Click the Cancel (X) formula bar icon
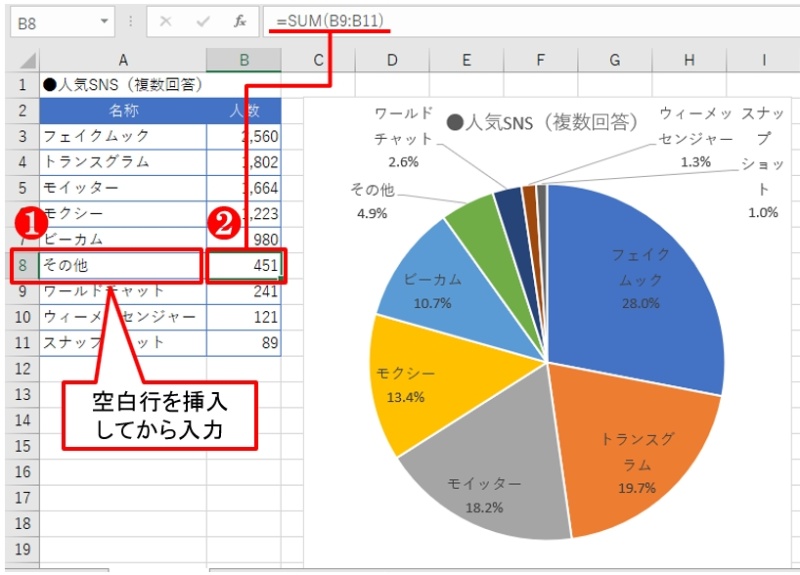The height and width of the screenshot is (575, 800). tap(165, 21)
